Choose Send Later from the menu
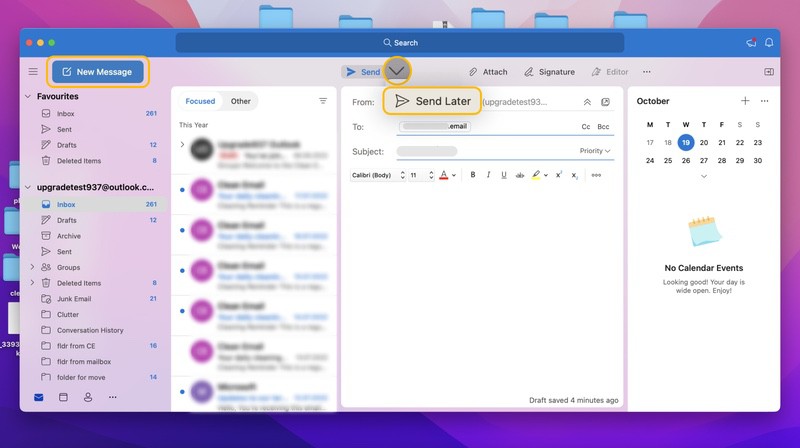The width and height of the screenshot is (800, 448). 432,101
